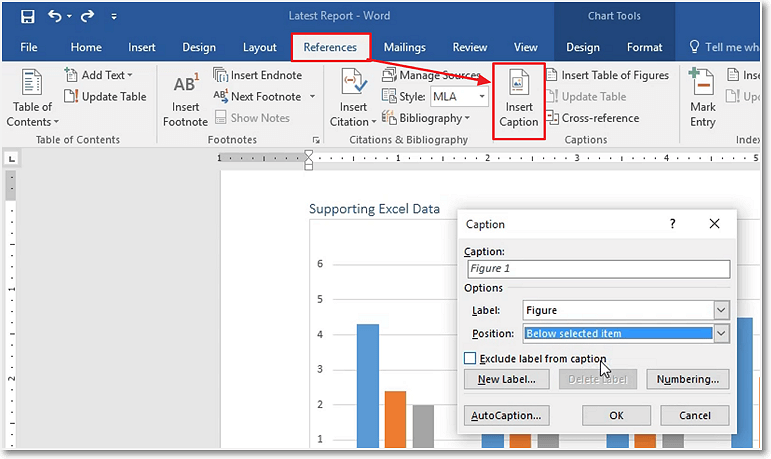This screenshot has height=459, width=771.
Task: Open the citation Style MLA dropdown
Action: coord(459,96)
